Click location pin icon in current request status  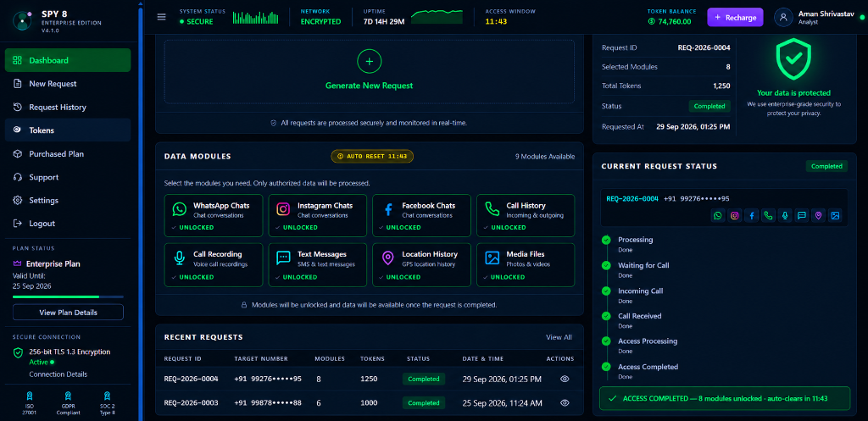[x=818, y=216]
